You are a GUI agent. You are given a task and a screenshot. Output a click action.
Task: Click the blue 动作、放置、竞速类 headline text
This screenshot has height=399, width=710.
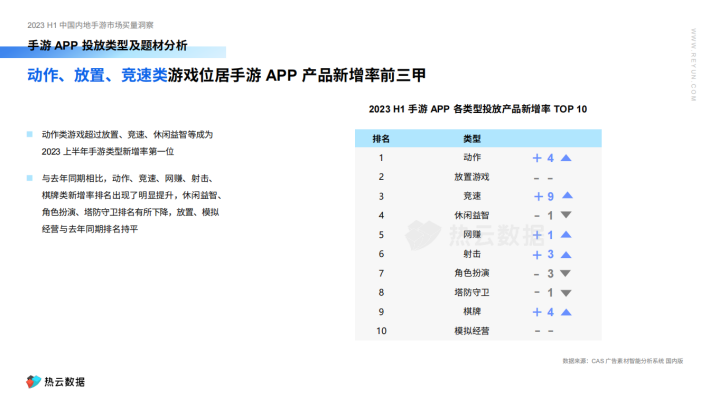97,75
